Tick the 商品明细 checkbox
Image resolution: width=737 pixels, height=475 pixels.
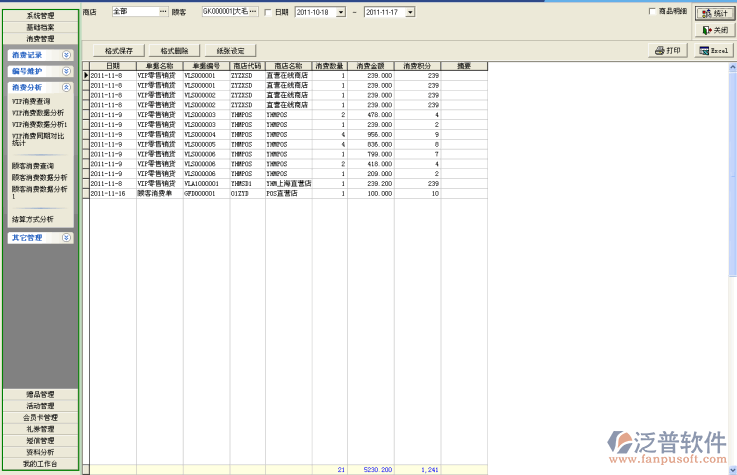[x=653, y=12]
